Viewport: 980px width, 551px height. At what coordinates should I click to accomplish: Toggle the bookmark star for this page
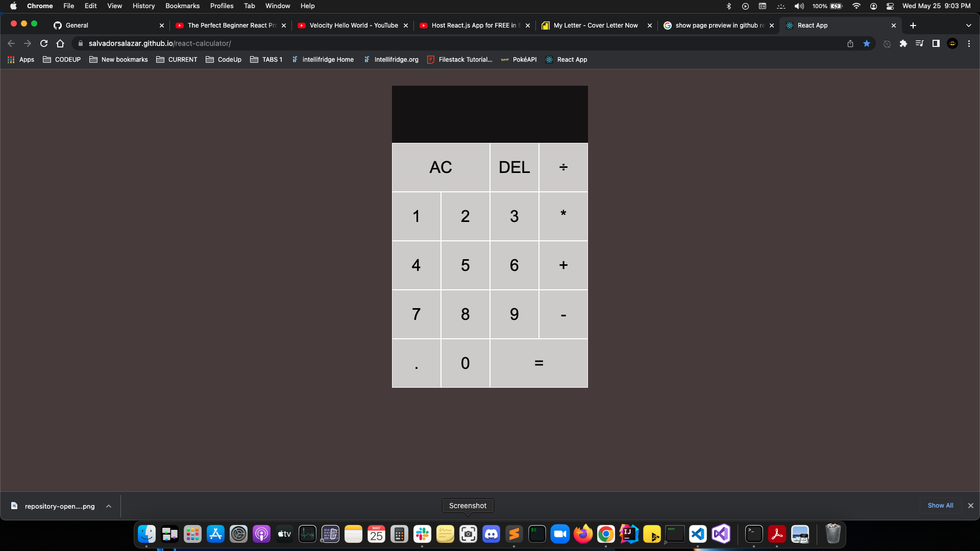click(866, 43)
